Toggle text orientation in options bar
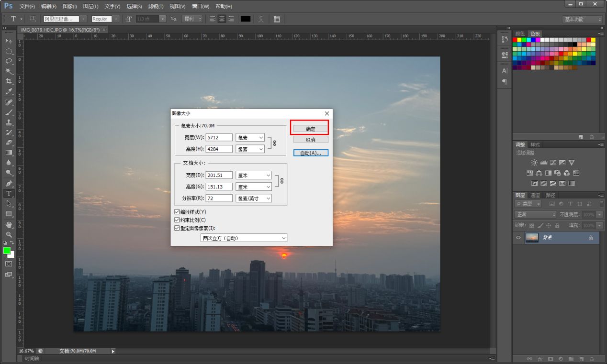This screenshot has width=607, height=364. [x=33, y=19]
